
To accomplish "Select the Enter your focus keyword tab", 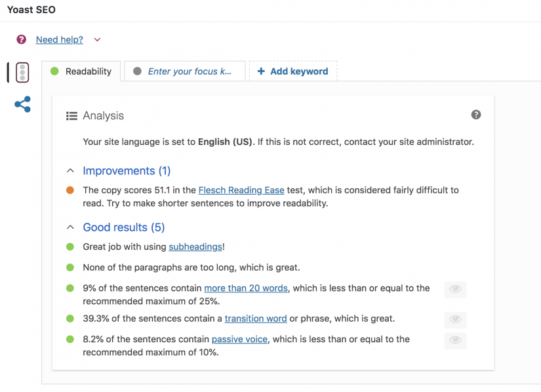I will click(x=186, y=71).
